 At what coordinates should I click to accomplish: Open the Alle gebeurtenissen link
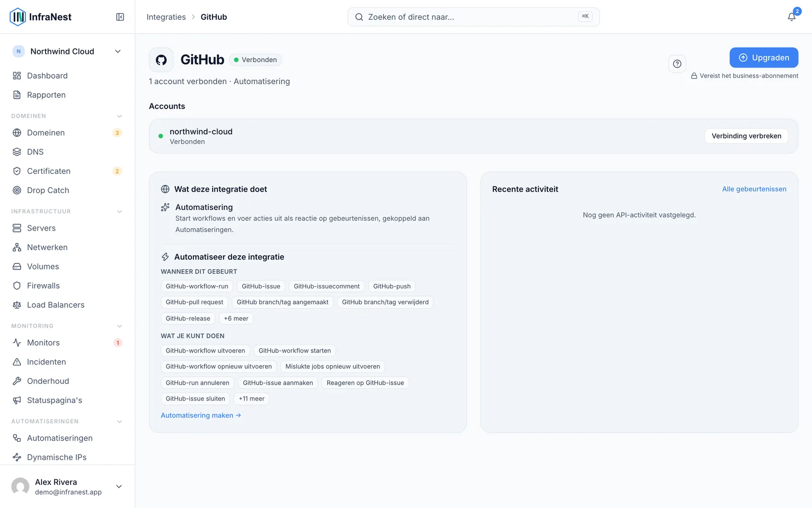[x=754, y=189]
